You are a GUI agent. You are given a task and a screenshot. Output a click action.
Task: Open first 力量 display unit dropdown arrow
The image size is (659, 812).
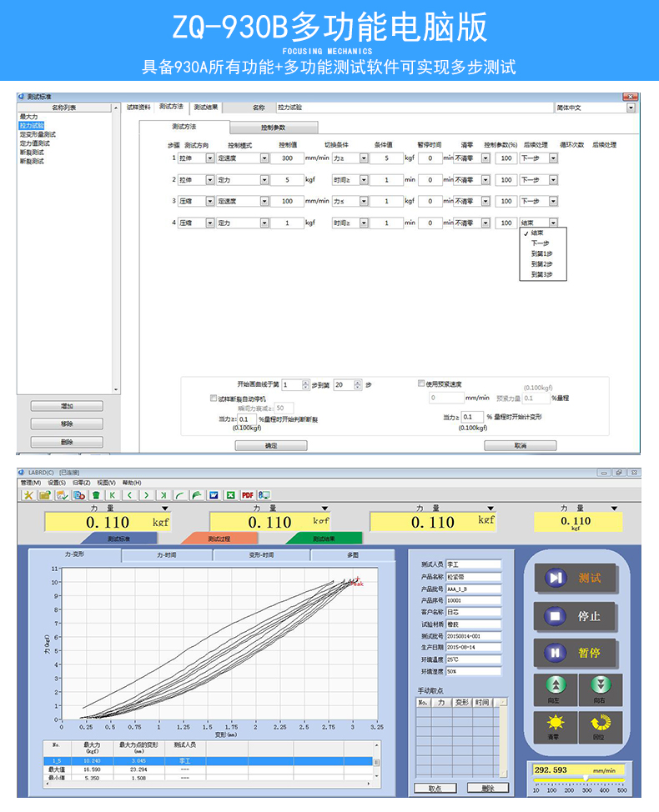pyautogui.click(x=164, y=508)
